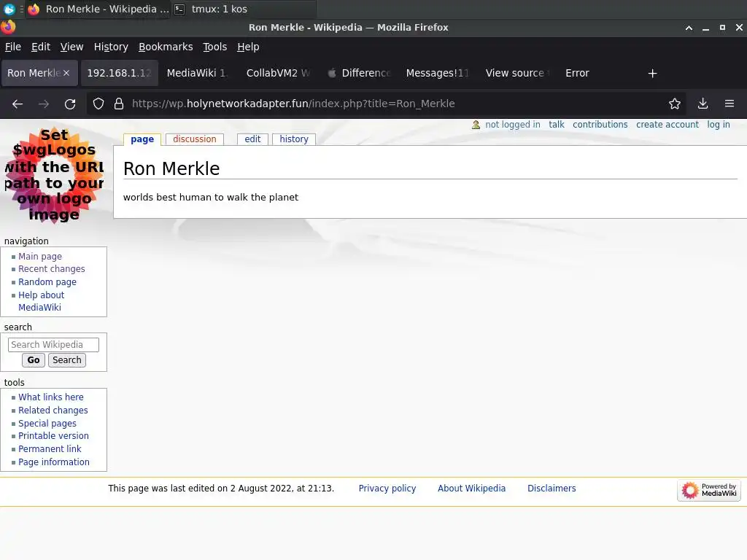
Task: Open the Edit menu
Action: point(41,47)
